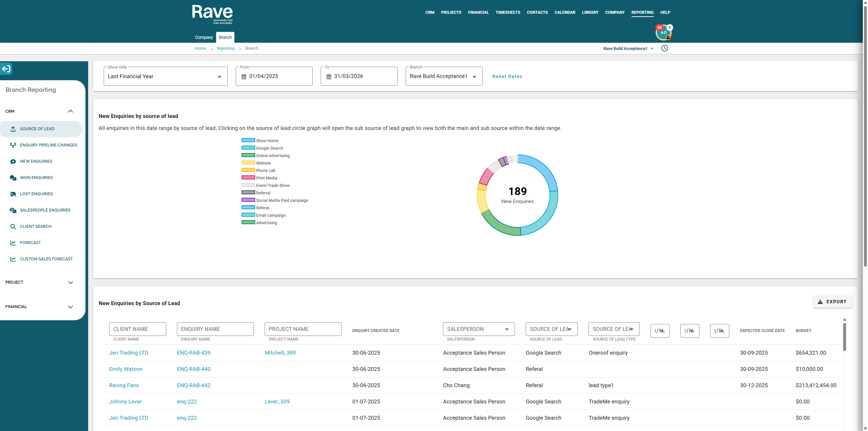Click the EXPORT button
The image size is (868, 431).
point(832,301)
